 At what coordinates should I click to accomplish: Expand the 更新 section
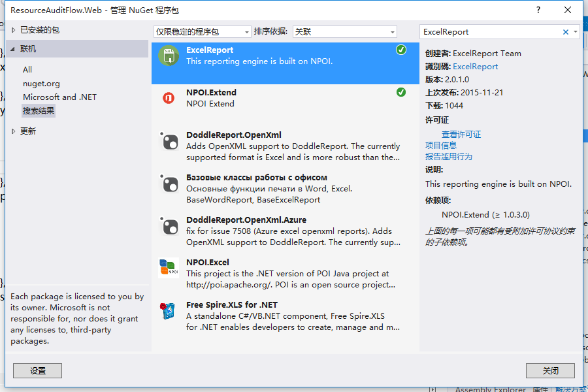14,131
